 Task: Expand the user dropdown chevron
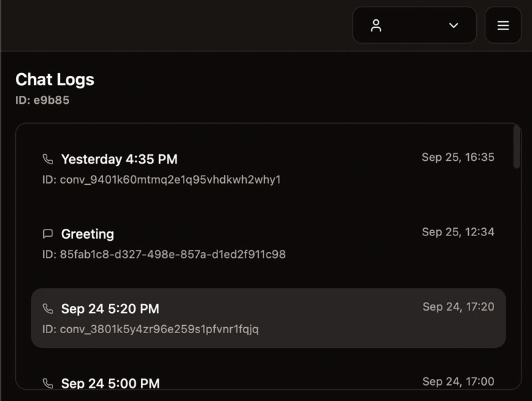point(454,25)
